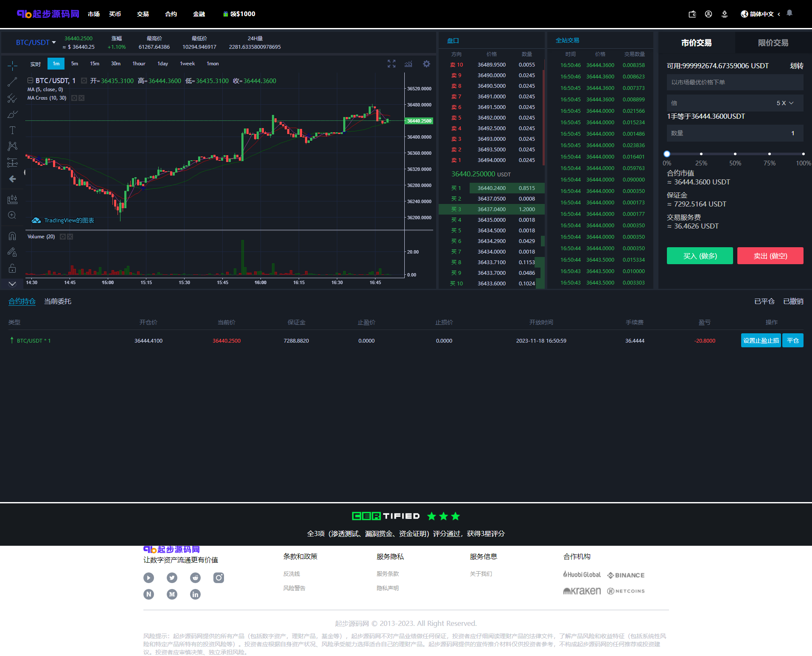Expand more drawing tools chevron
Viewport: 812px width, 656px height.
(x=12, y=284)
